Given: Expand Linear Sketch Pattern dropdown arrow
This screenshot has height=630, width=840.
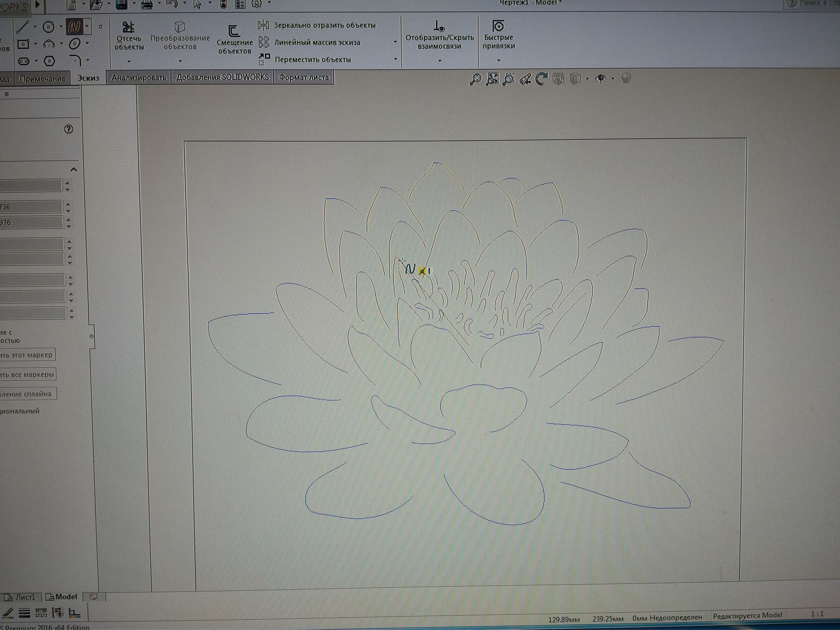Looking at the screenshot, I should pyautogui.click(x=395, y=42).
